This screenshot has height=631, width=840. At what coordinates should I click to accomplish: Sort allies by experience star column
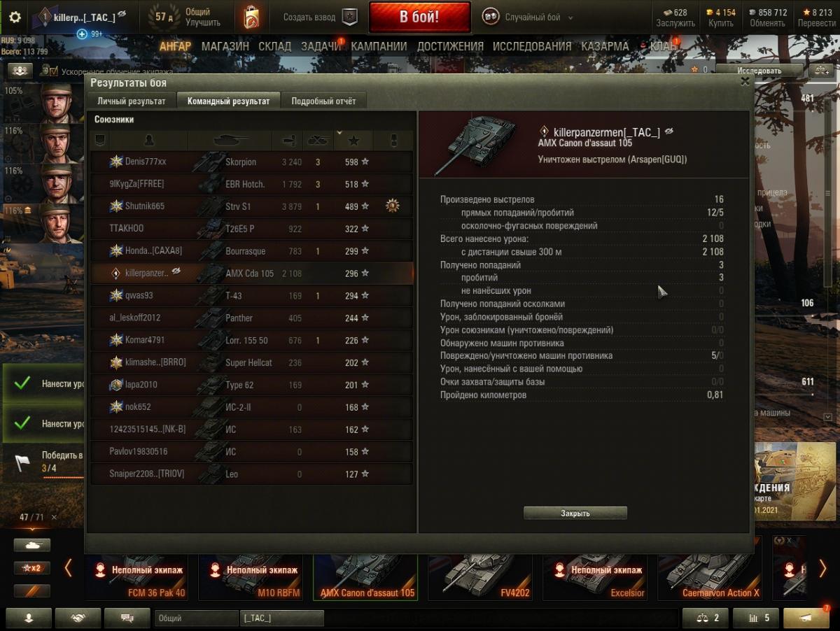click(x=353, y=141)
